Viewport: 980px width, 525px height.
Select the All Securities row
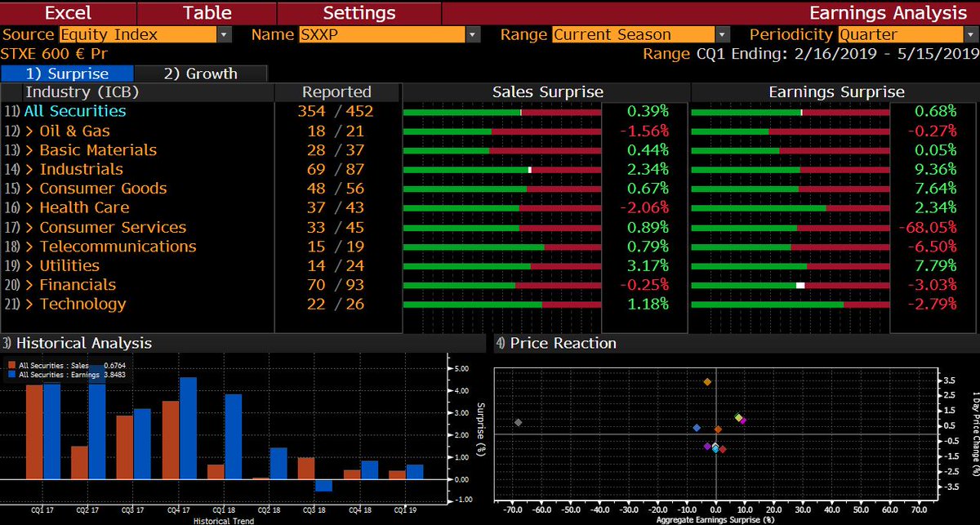[x=75, y=111]
